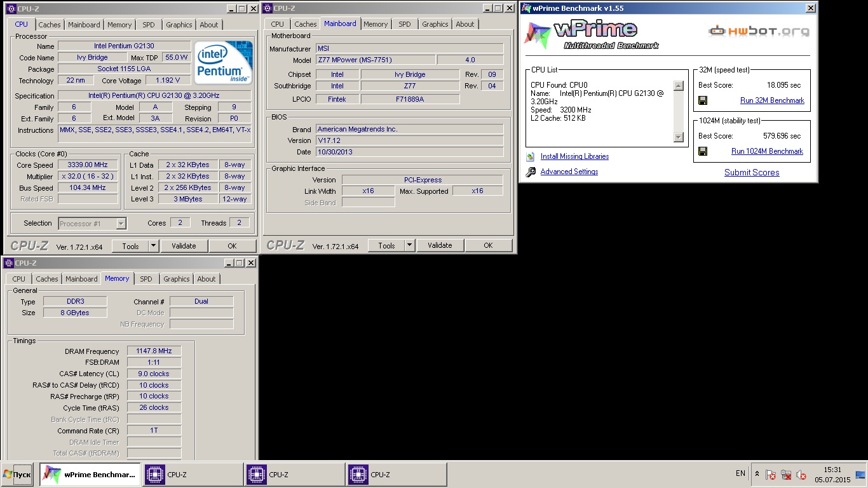Select the About tab in Memory window
Screen dimensions: 868x488
pyautogui.click(x=206, y=279)
